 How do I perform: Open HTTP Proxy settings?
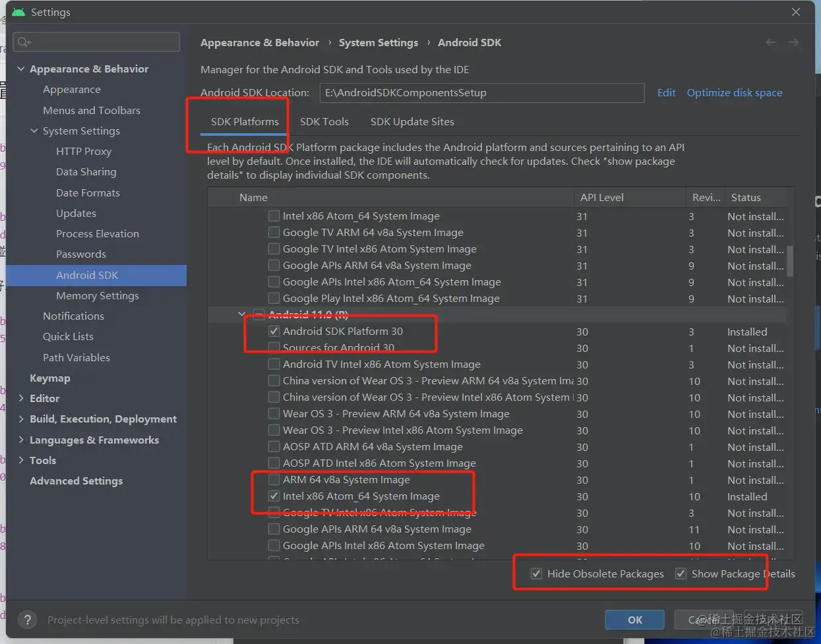84,151
